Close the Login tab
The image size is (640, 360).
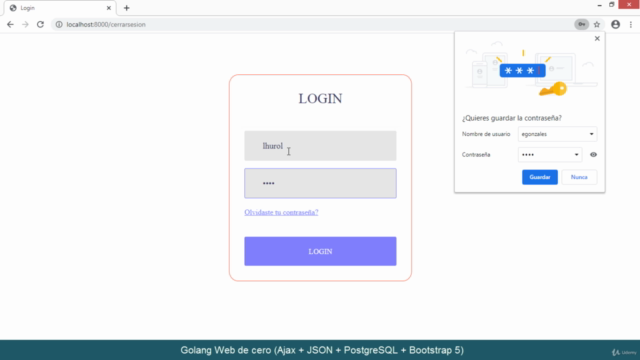109,8
